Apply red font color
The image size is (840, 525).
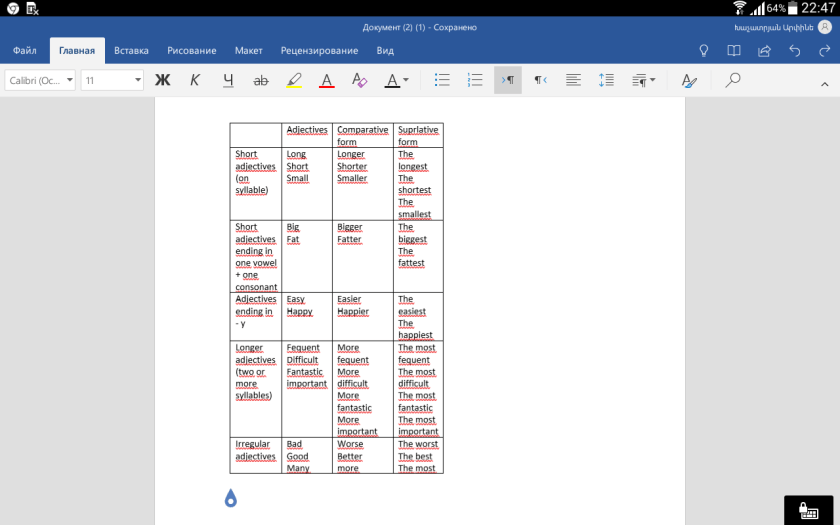326,80
